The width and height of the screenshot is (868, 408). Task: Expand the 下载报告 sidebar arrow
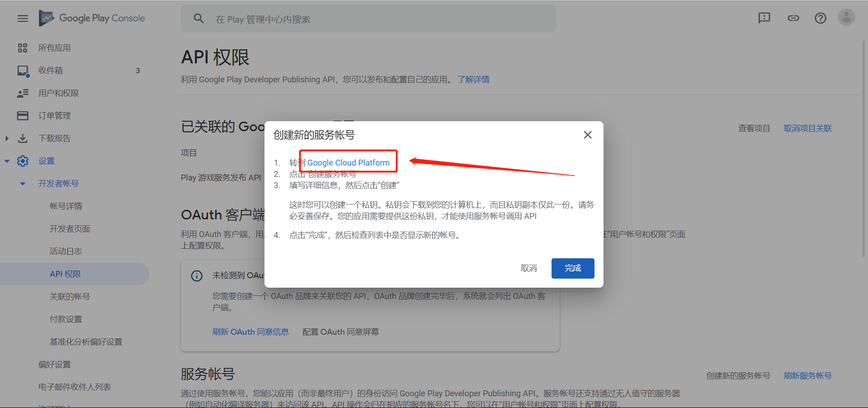7,138
